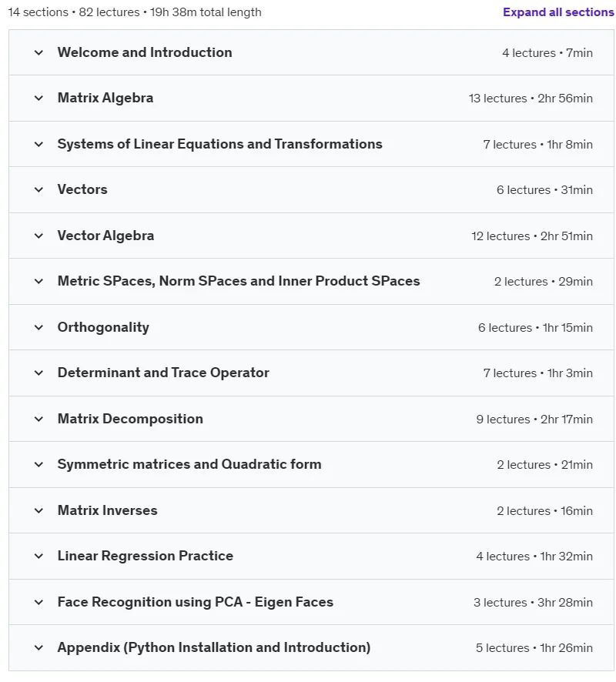
Task: Click the Orthogonality section heading
Action: [x=103, y=327]
